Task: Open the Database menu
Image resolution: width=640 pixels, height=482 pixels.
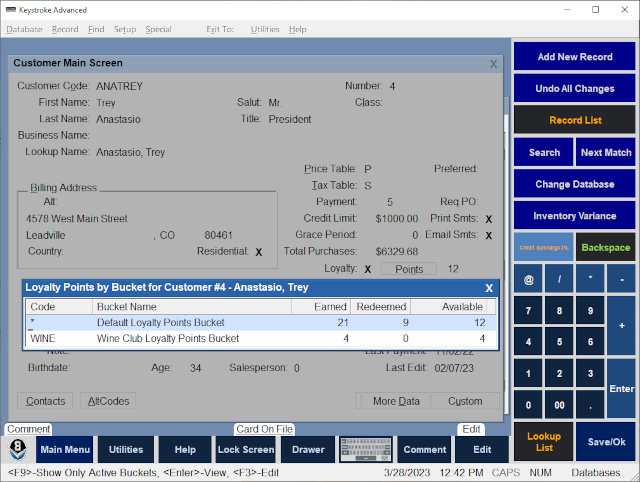Action: point(24,29)
